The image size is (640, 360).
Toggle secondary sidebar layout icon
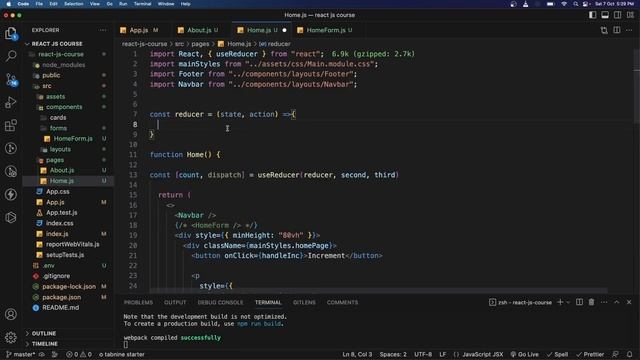coord(618,15)
